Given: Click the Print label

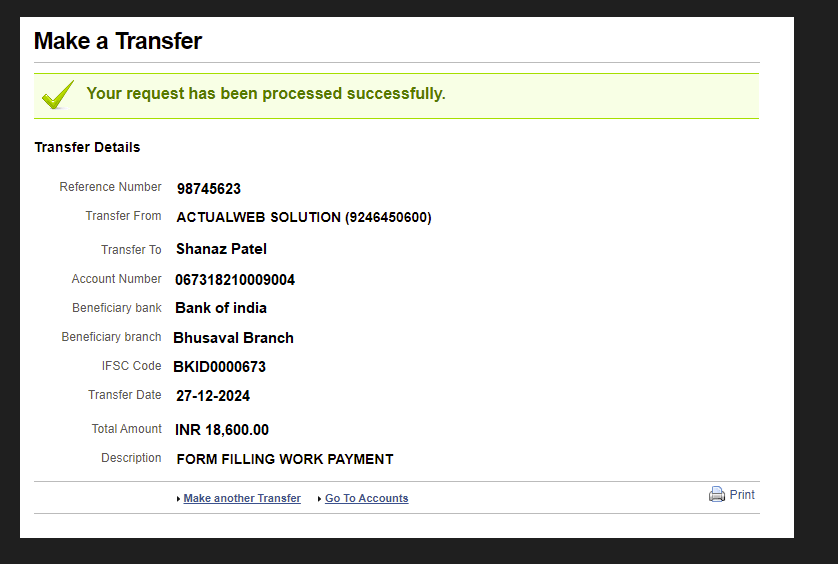Looking at the screenshot, I should point(742,495).
